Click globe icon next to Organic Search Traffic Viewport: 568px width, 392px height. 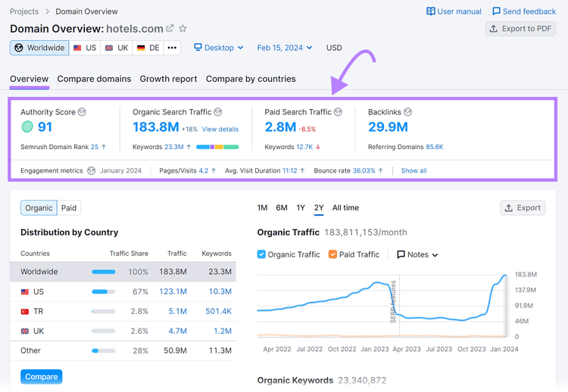217,112
